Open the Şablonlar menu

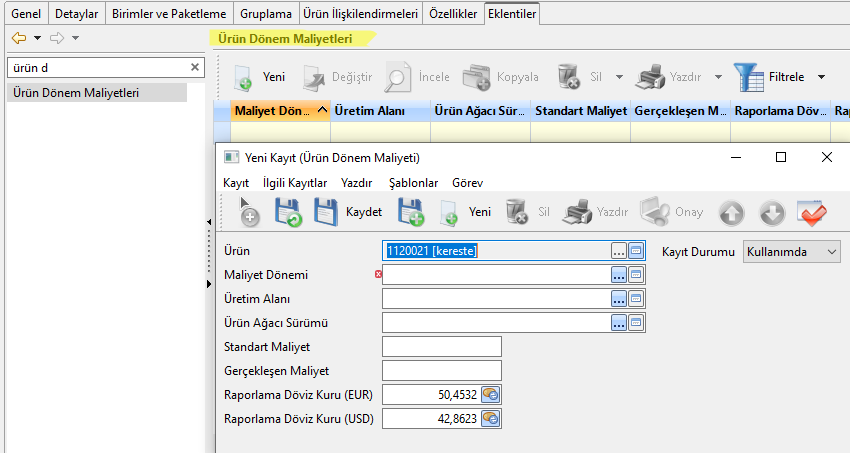pyautogui.click(x=413, y=183)
